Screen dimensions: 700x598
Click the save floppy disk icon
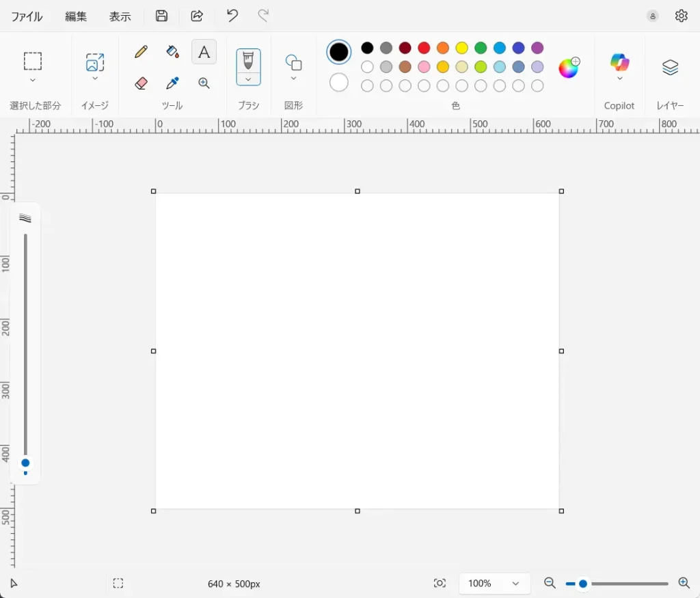tap(161, 16)
